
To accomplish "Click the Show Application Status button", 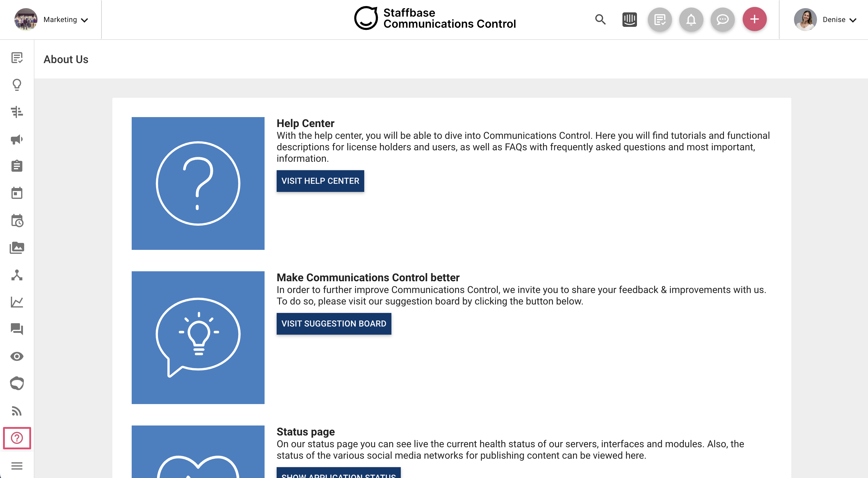I will tap(338, 473).
